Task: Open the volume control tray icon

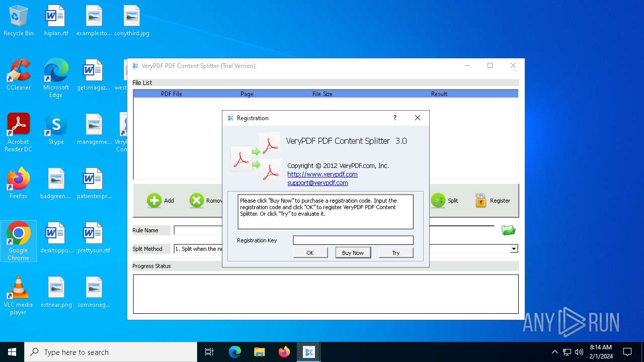Action: point(579,352)
